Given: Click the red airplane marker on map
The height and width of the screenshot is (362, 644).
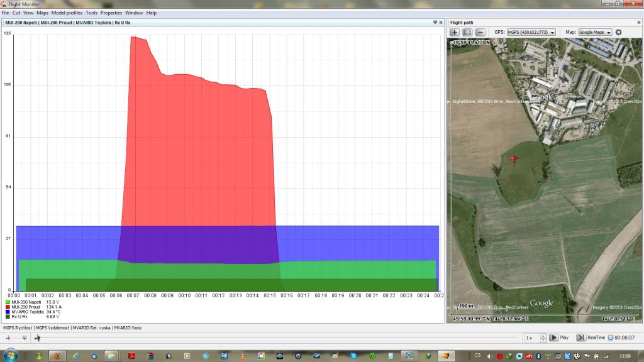Looking at the screenshot, I should coord(514,160).
